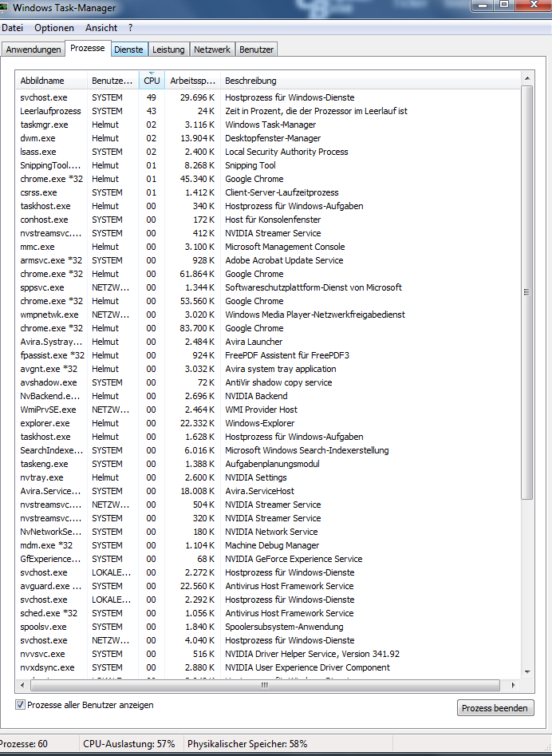The height and width of the screenshot is (756, 552).
Task: Click the vertical scrollbar thumb
Action: tap(527, 292)
